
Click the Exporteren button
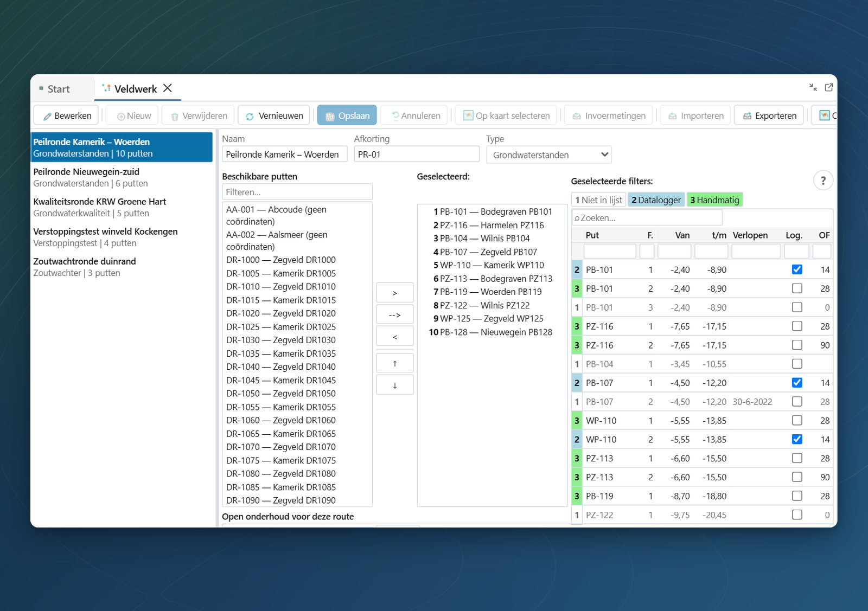[x=769, y=115]
